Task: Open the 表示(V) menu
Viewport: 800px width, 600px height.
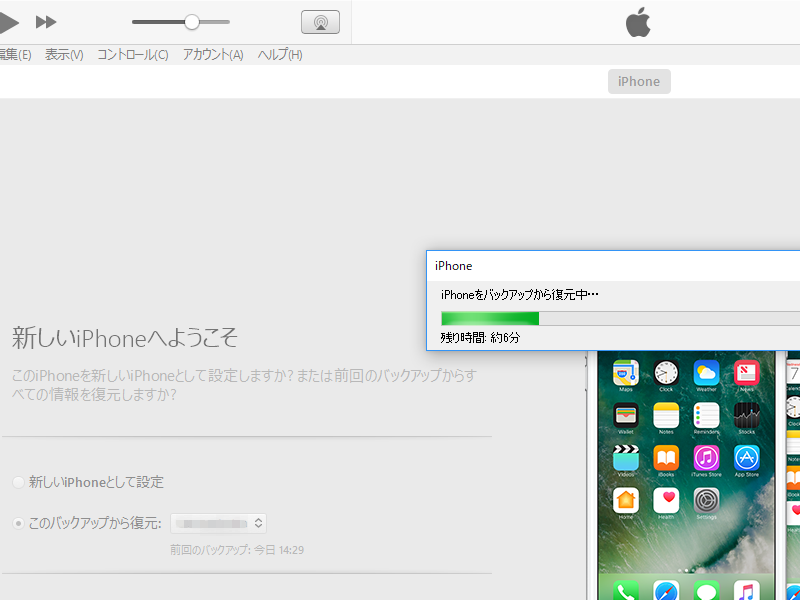Action: click(64, 55)
